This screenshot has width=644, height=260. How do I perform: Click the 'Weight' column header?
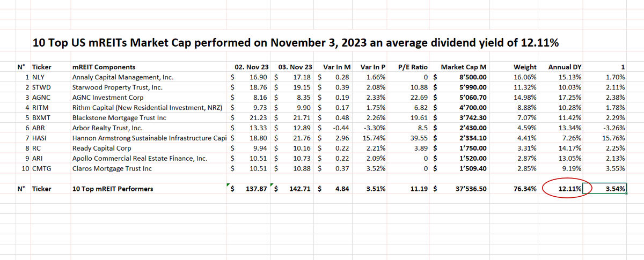525,68
